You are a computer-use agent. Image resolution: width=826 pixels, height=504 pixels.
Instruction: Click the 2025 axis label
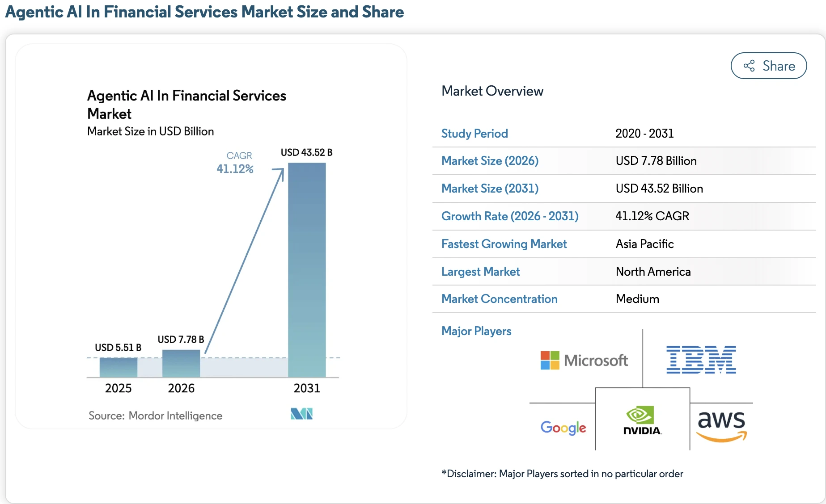coord(119,388)
